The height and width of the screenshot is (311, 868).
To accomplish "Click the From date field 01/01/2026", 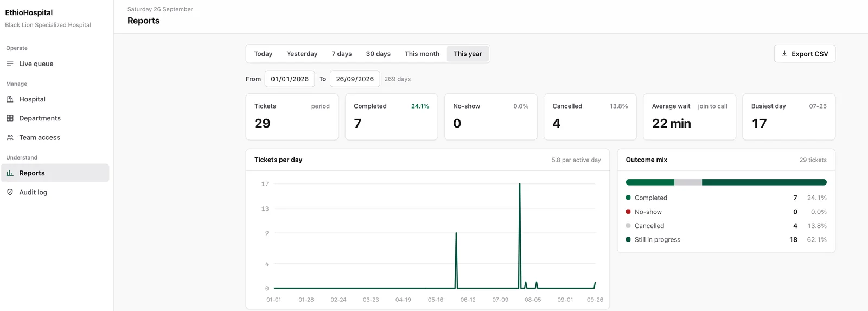I will pyautogui.click(x=290, y=79).
